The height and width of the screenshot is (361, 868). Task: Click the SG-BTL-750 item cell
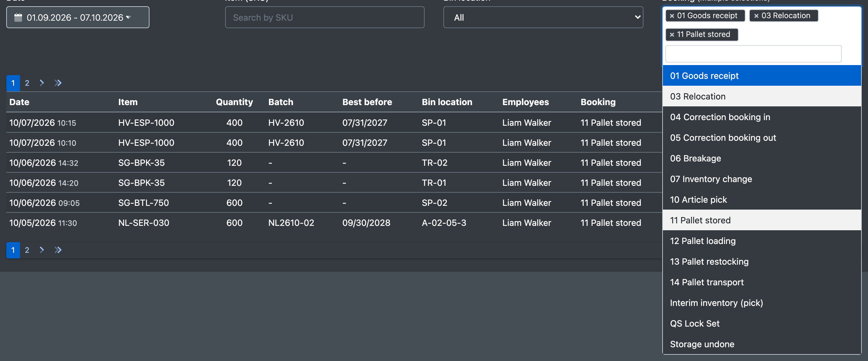pyautogui.click(x=143, y=203)
